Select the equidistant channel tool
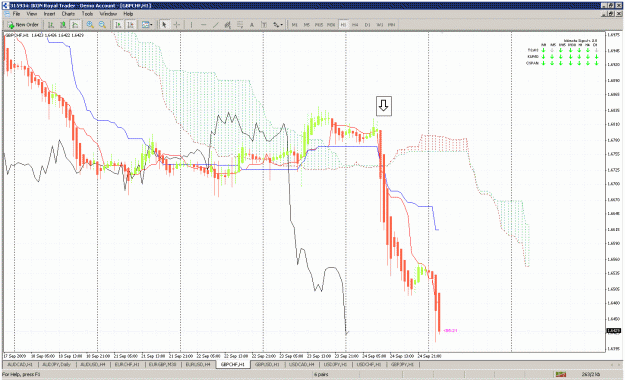 click(x=228, y=25)
